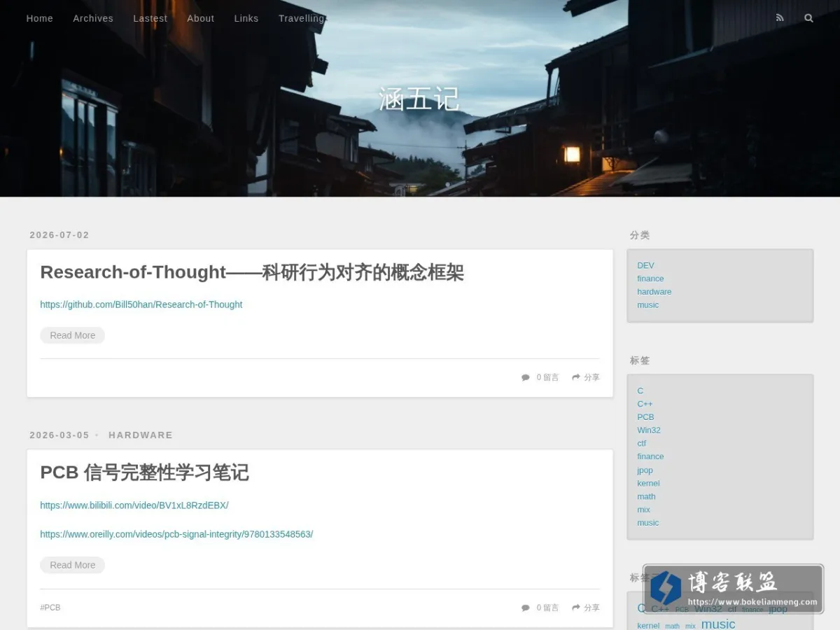Follow the oreilly.com pcb-signal-integrity link
The height and width of the screenshot is (630, 840).
[x=176, y=534]
